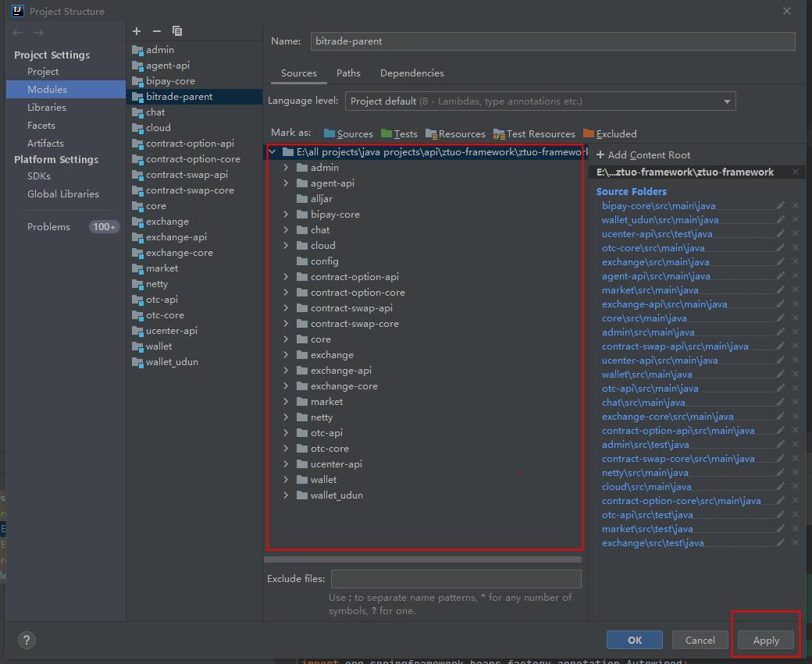Screen dimensions: 812x664
Task: Click the Cancel button
Action: click(x=700, y=640)
